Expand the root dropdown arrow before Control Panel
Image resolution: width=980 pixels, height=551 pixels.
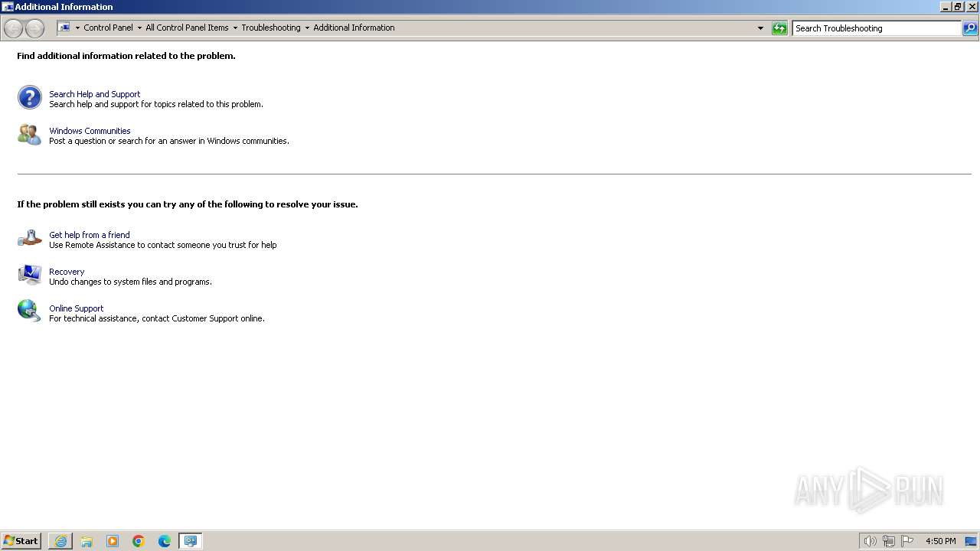[77, 28]
